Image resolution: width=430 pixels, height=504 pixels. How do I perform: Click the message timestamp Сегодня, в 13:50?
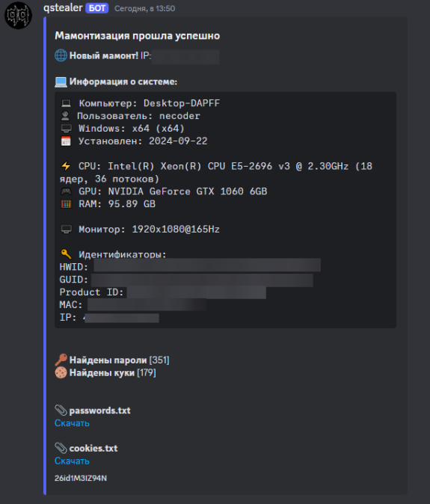coord(144,9)
